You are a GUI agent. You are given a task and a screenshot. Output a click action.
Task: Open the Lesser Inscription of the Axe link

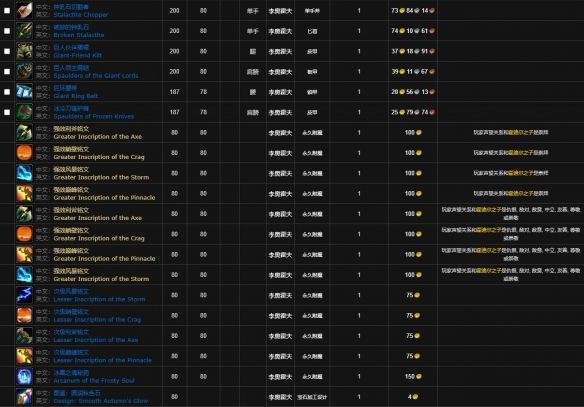[x=96, y=340]
